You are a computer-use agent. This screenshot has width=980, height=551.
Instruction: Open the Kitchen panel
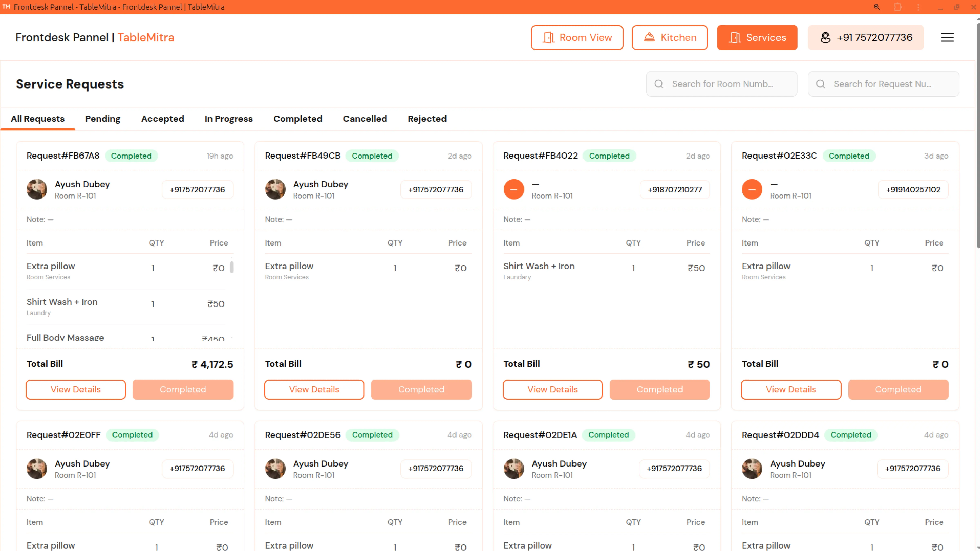pos(670,37)
